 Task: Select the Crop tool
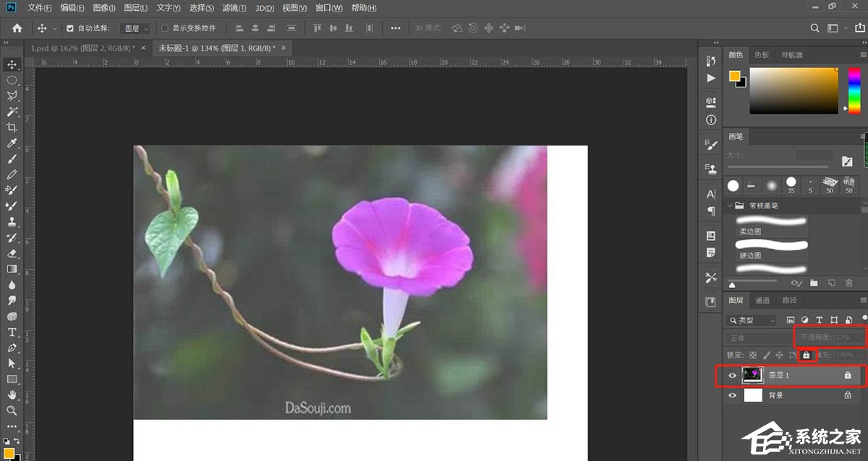coord(12,127)
